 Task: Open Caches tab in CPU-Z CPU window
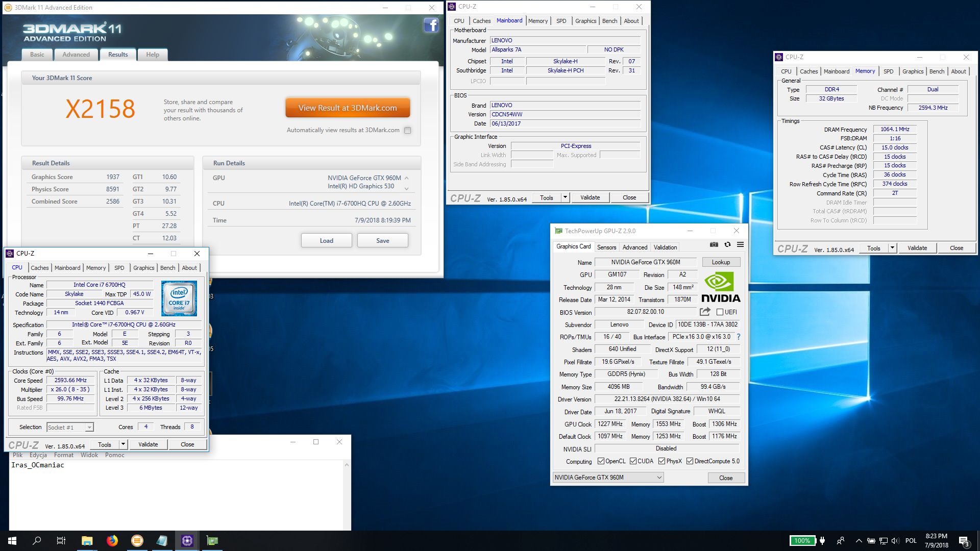tap(40, 268)
